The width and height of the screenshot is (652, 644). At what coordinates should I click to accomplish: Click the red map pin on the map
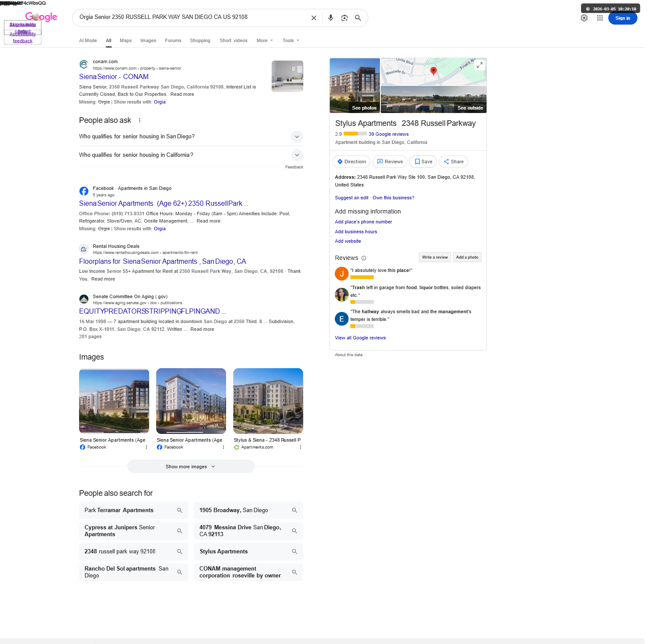click(x=434, y=71)
